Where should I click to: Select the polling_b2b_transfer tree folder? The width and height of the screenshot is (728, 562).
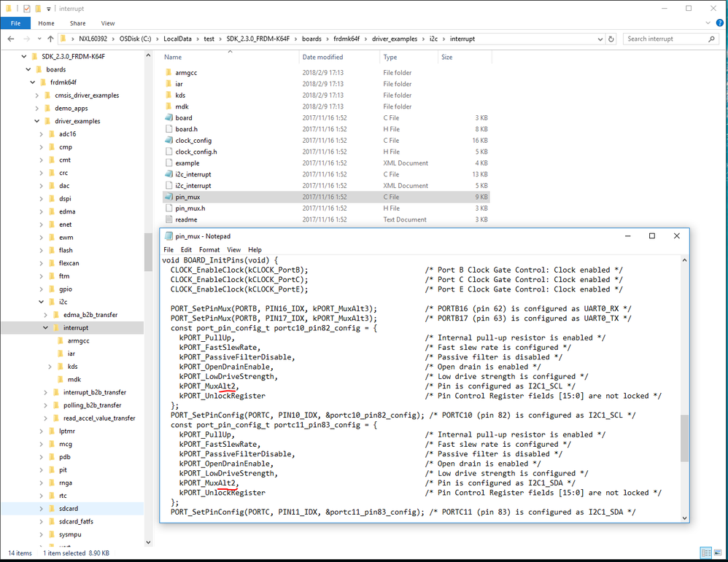tap(93, 405)
